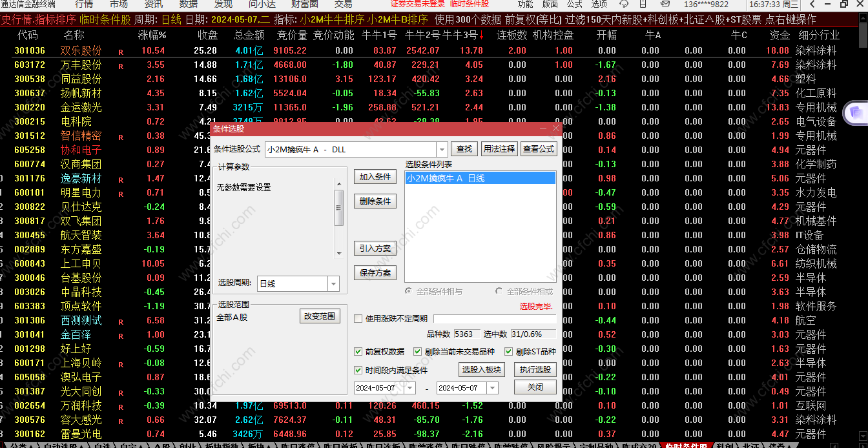This screenshot has height=448, width=868.
Task: Open the 行情 menu
Action: click(x=84, y=4)
